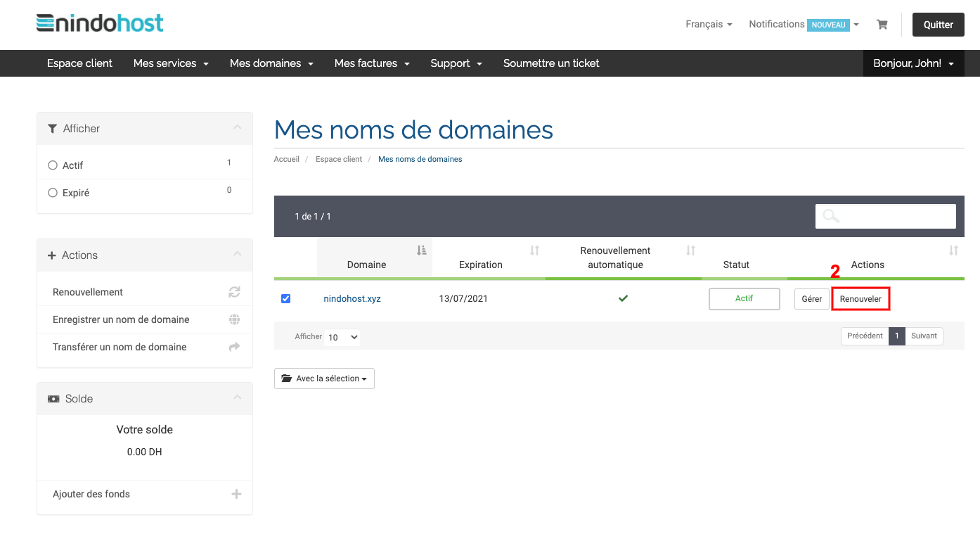Click the Actif status badge
This screenshot has height=553, width=980.
click(744, 298)
